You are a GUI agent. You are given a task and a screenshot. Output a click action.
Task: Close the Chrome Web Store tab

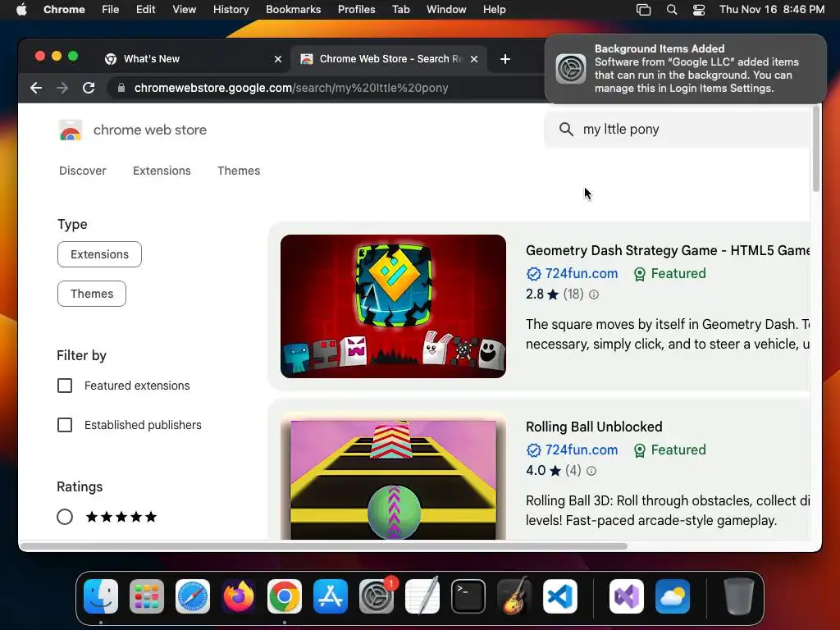coord(474,59)
